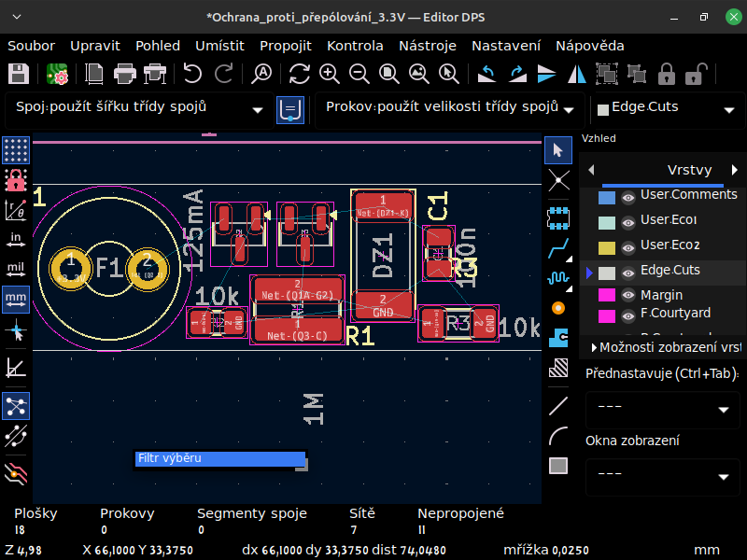
Task: Click the Lock items padlock icon
Action: click(667, 74)
